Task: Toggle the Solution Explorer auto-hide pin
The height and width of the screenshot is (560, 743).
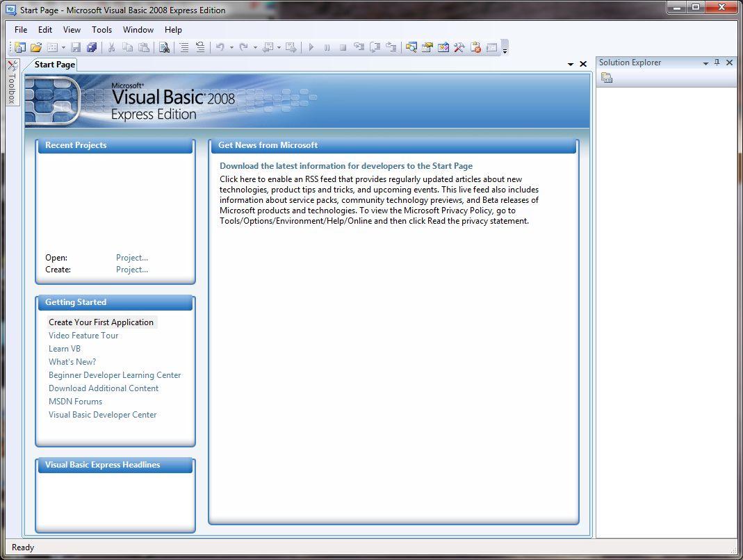Action: click(x=717, y=62)
